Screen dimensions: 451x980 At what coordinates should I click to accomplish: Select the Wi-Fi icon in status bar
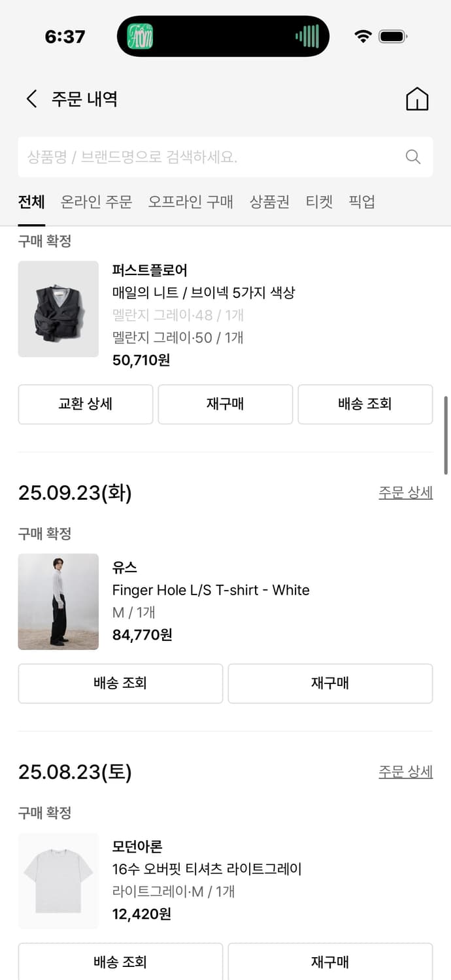pyautogui.click(x=363, y=37)
